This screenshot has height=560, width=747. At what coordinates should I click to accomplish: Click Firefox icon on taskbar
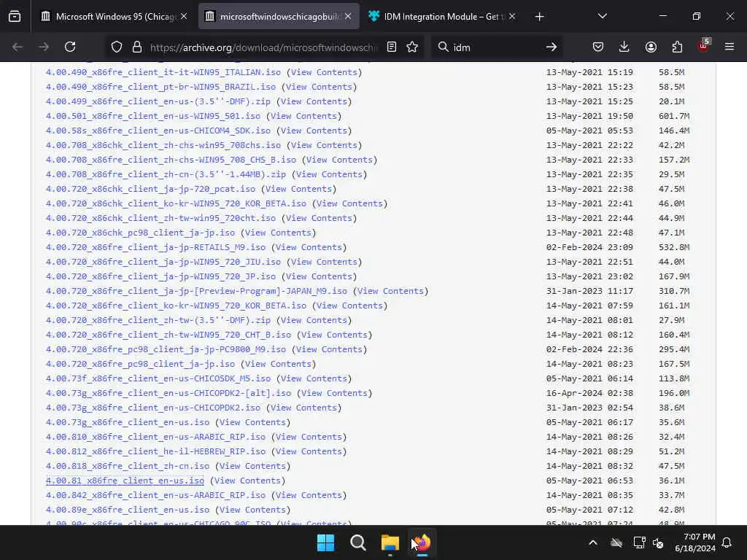(x=422, y=542)
